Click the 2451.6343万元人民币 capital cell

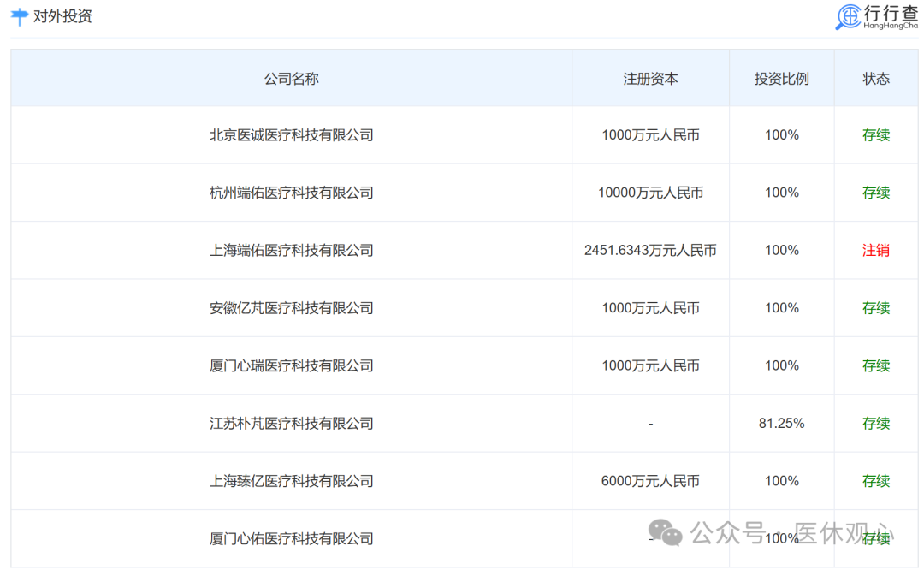(650, 250)
